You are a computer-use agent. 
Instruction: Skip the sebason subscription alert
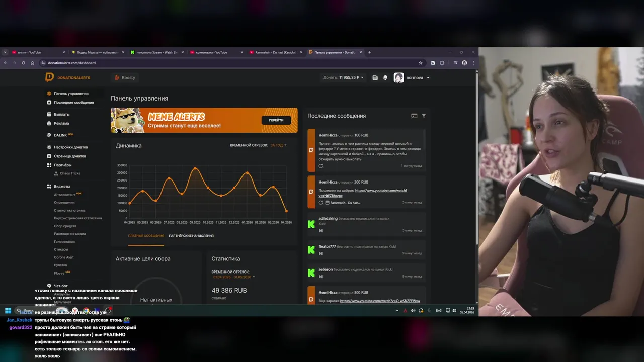(x=321, y=276)
